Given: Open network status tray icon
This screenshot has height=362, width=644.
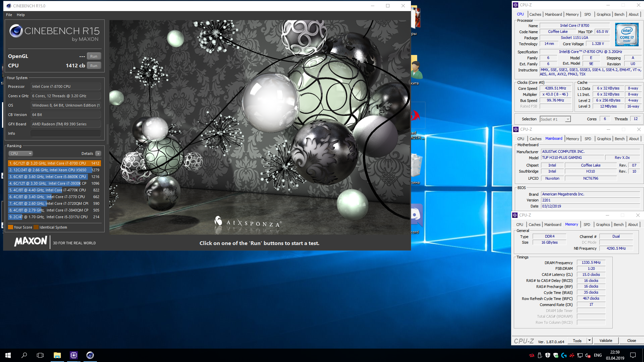Looking at the screenshot, I should click(x=580, y=355).
